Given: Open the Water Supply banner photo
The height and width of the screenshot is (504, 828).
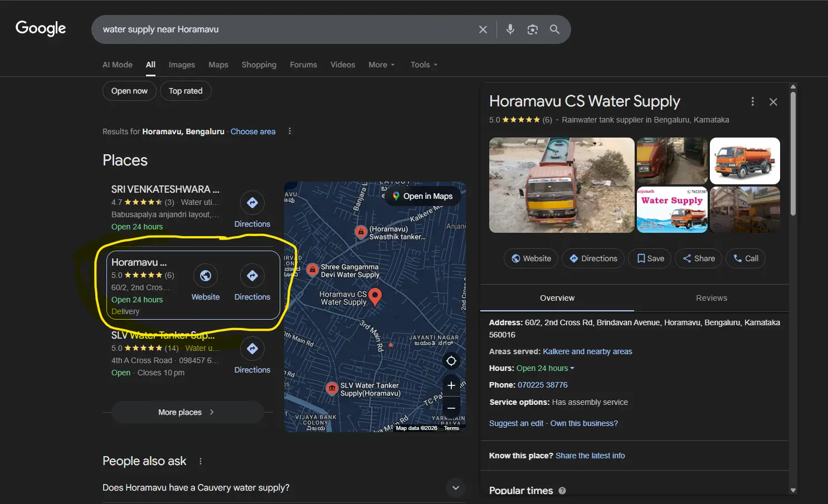Looking at the screenshot, I should (x=672, y=209).
